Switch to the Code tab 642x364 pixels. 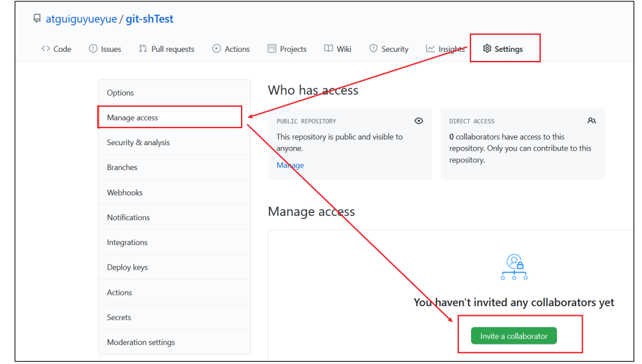pos(56,49)
